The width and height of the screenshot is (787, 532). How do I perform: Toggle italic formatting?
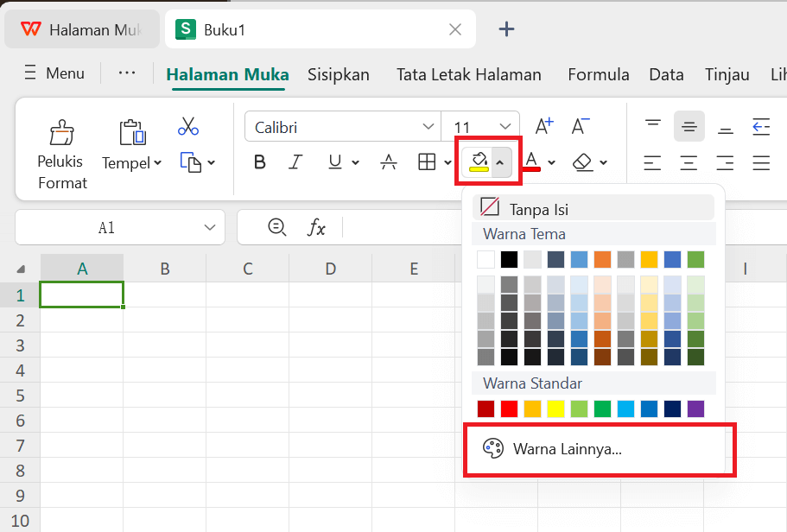[x=295, y=162]
